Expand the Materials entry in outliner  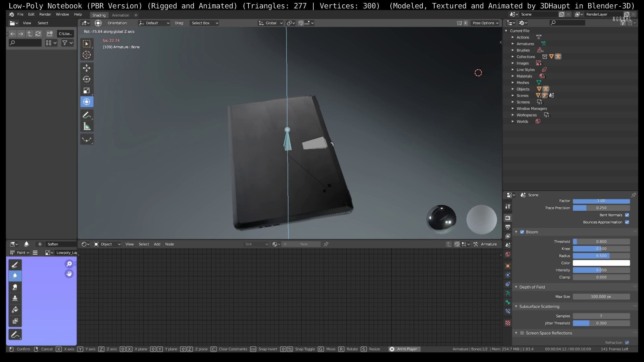(x=513, y=76)
